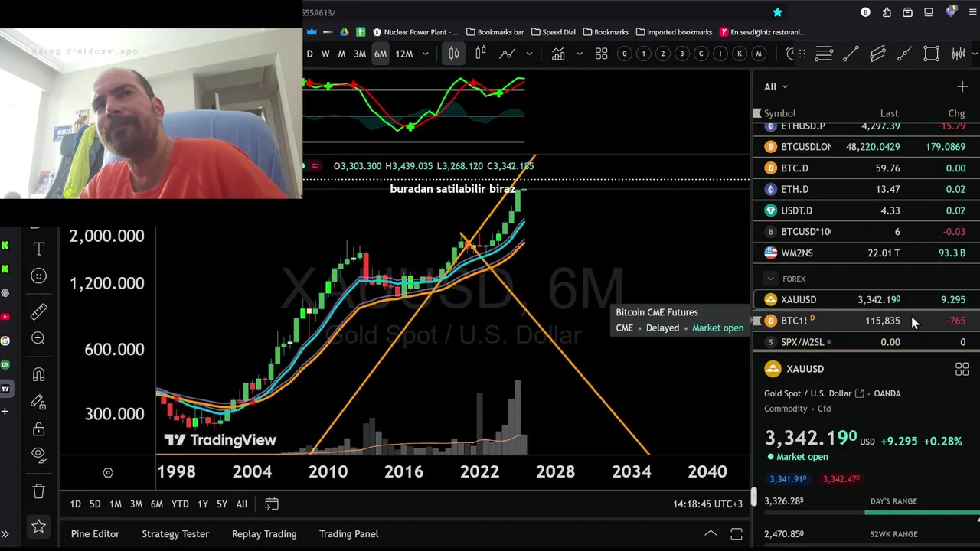This screenshot has width=980, height=551.
Task: Open BTCUSDLON watchlist row
Action: [x=867, y=147]
